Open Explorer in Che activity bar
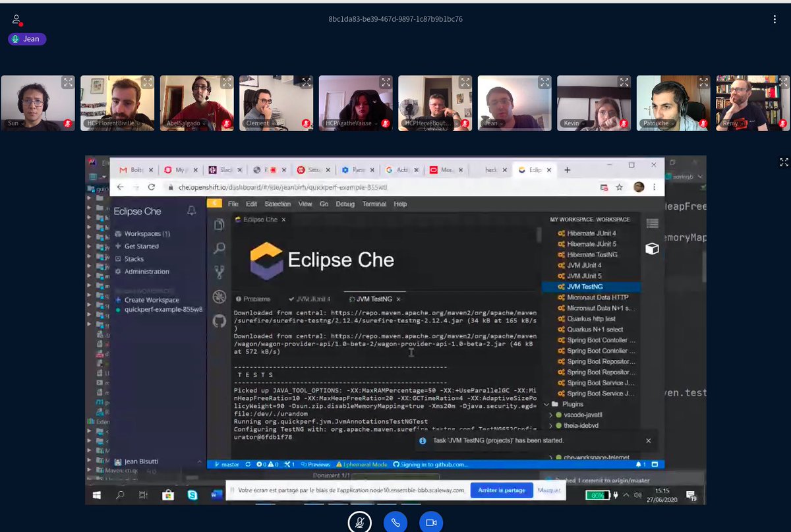 (220, 225)
